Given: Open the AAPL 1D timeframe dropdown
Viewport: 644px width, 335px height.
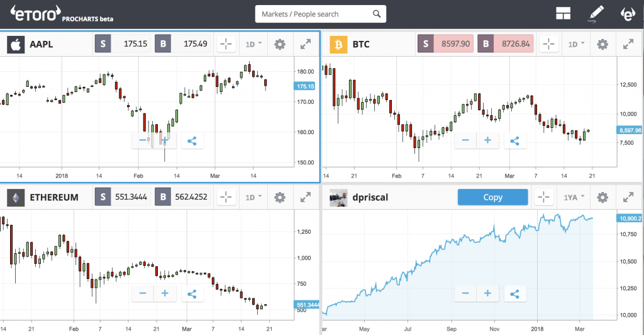Looking at the screenshot, I should pyautogui.click(x=253, y=44).
